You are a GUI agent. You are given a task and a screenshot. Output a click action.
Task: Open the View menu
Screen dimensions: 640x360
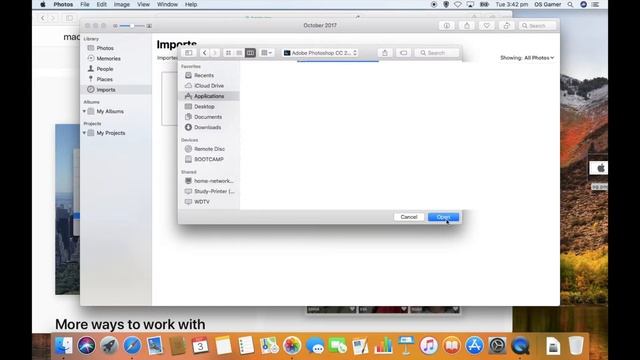coord(143,4)
